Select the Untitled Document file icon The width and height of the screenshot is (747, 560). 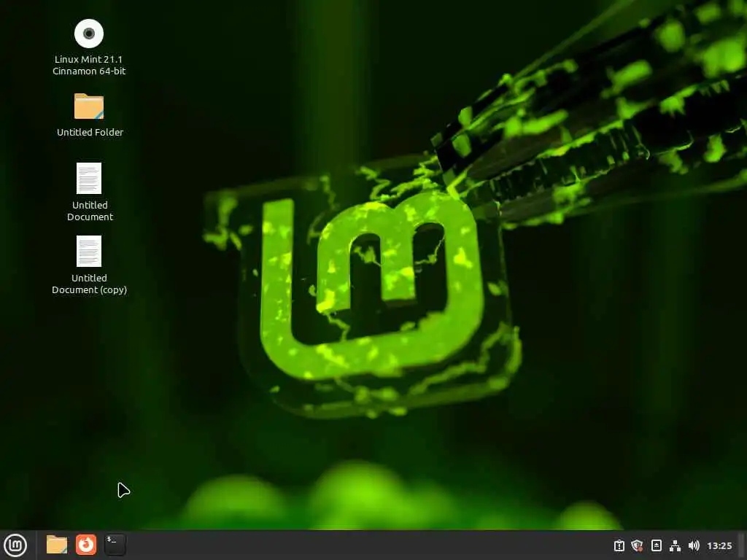89,178
